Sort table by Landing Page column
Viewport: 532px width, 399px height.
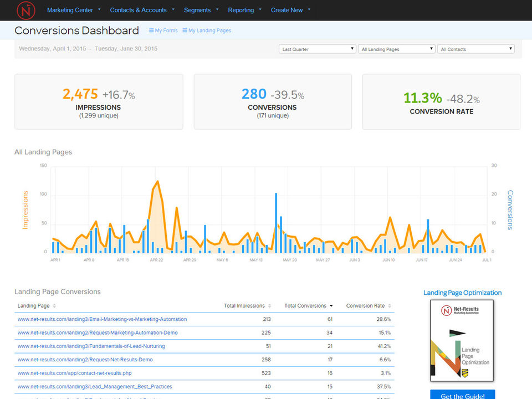coord(37,306)
